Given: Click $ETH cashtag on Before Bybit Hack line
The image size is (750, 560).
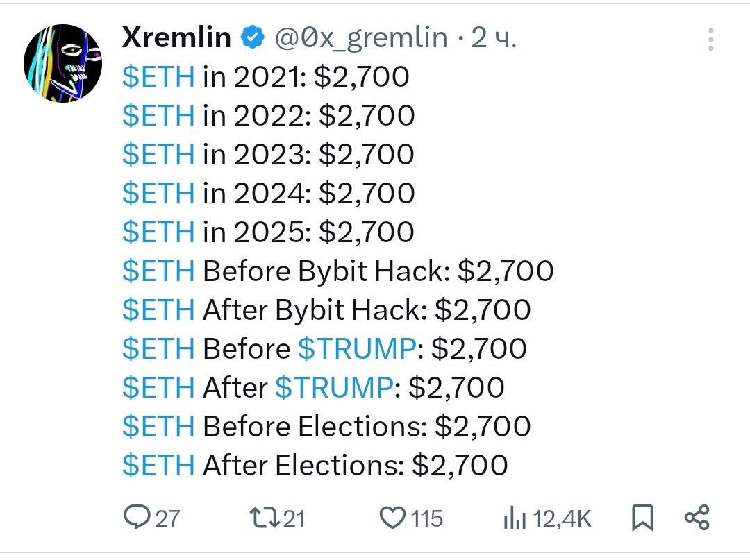Looking at the screenshot, I should coord(158,271).
